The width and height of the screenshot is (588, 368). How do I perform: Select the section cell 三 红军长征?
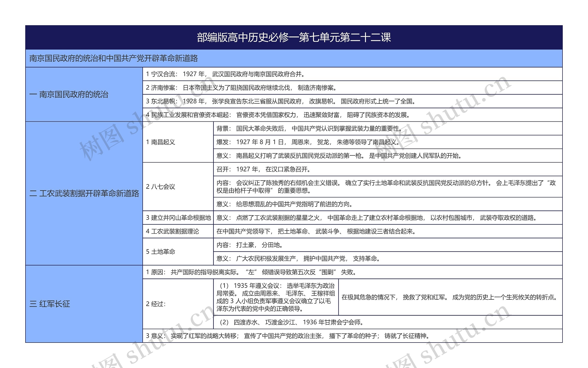pos(84,304)
